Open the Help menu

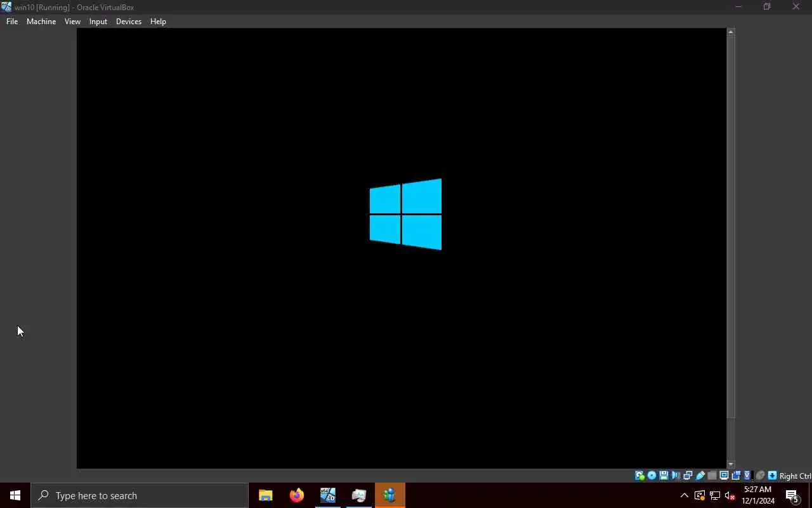tap(158, 22)
